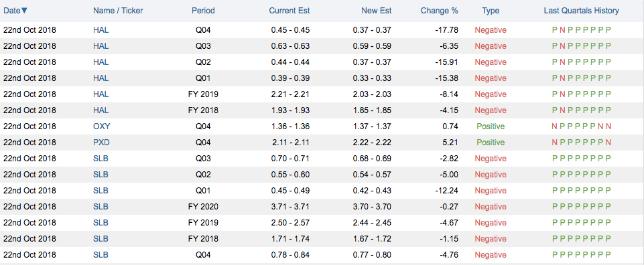Sort by the Current Est column
The height and width of the screenshot is (265, 644).
(x=289, y=11)
